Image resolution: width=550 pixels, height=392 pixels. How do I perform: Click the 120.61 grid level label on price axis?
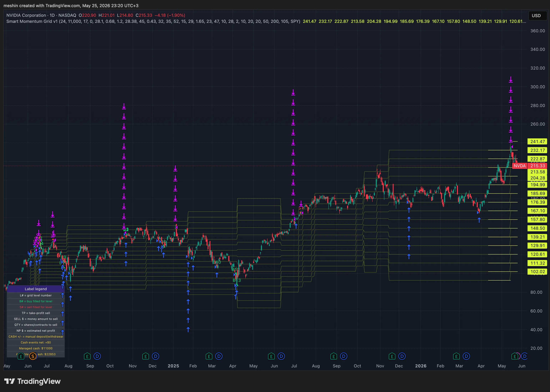click(538, 254)
